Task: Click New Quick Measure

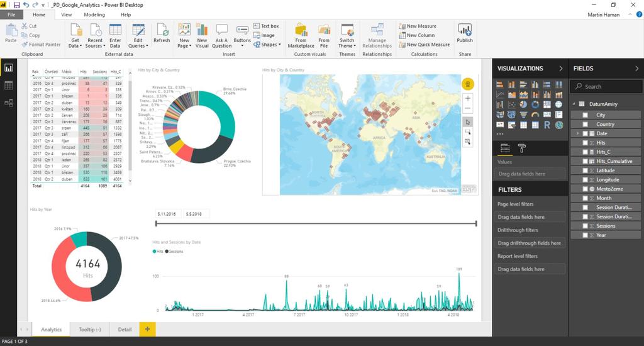Action: (425, 45)
